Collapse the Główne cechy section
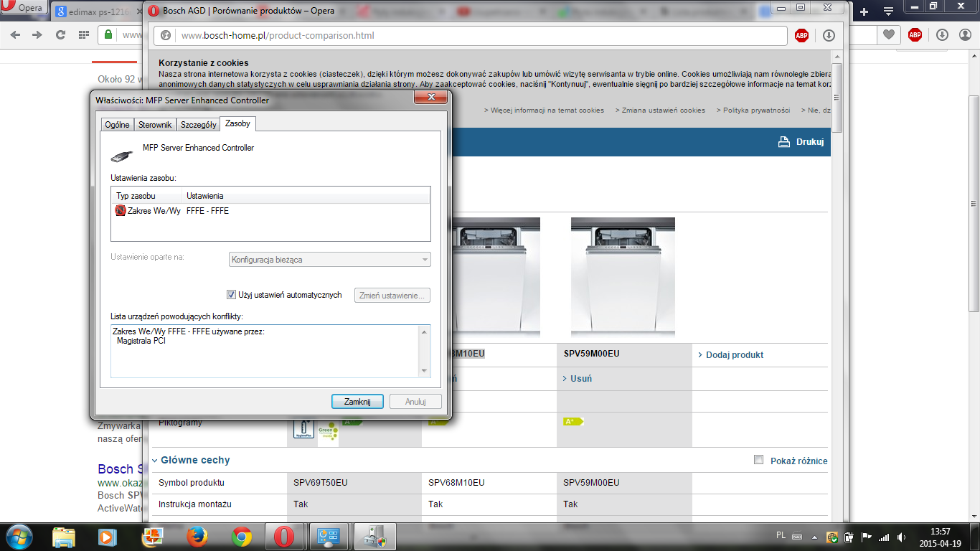 coord(155,460)
